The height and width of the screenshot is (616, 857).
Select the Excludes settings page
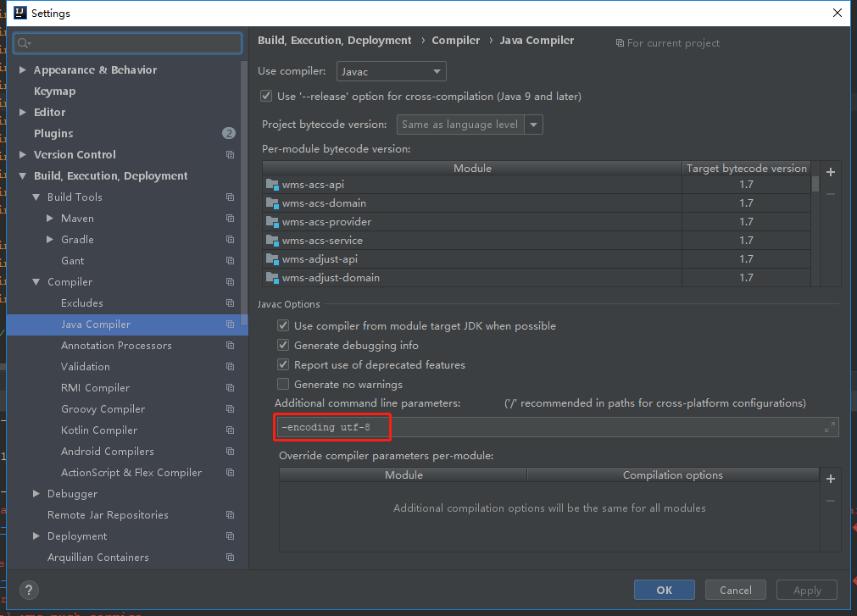tap(82, 303)
